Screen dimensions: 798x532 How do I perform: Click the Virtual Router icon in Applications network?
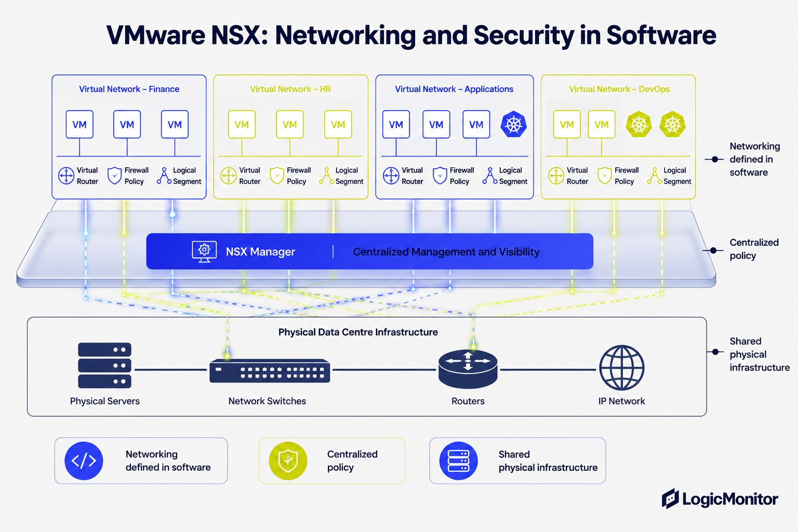[x=391, y=176]
